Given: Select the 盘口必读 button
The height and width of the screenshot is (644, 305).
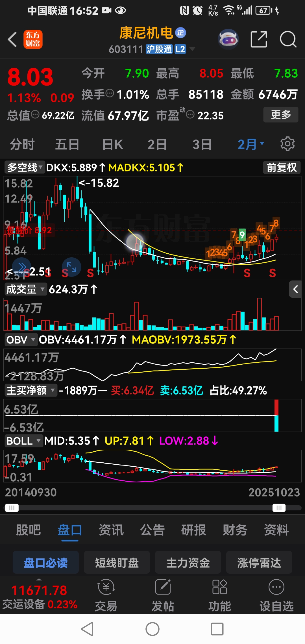Looking at the screenshot, I should coord(46,563).
